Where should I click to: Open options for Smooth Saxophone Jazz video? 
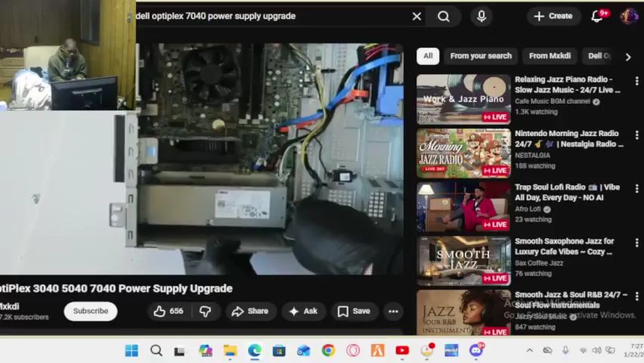(x=637, y=243)
